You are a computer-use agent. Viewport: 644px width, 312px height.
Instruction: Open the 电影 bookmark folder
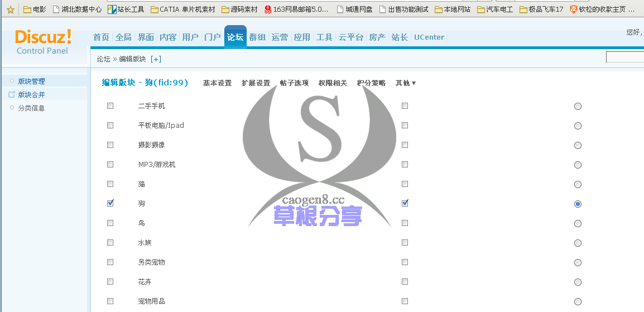pyautogui.click(x=35, y=9)
